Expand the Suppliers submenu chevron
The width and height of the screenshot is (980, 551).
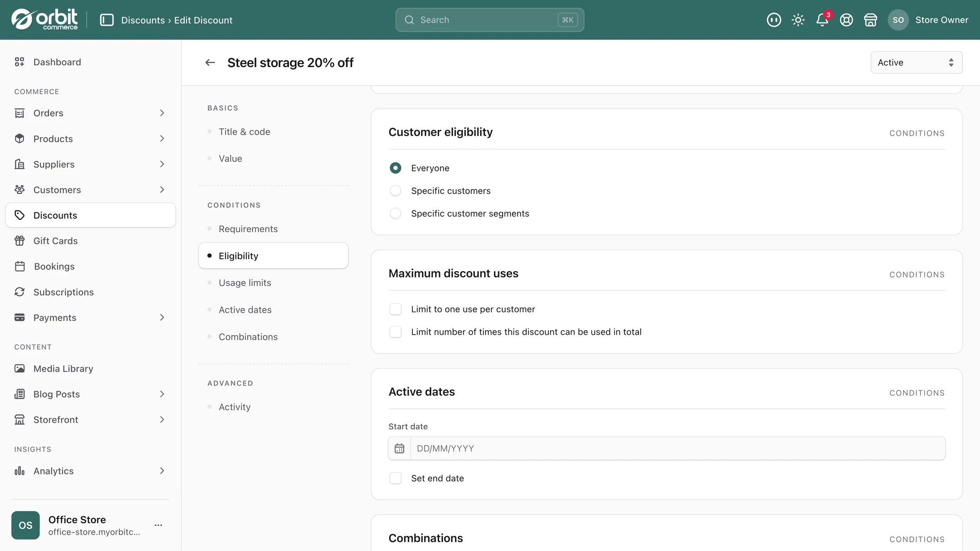pyautogui.click(x=162, y=164)
